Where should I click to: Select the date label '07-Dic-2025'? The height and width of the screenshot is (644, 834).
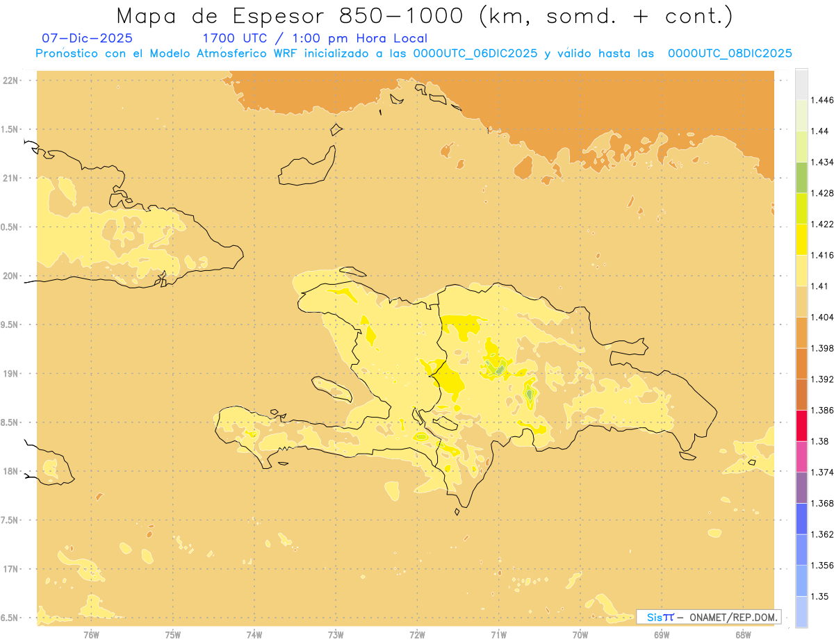pyautogui.click(x=87, y=38)
